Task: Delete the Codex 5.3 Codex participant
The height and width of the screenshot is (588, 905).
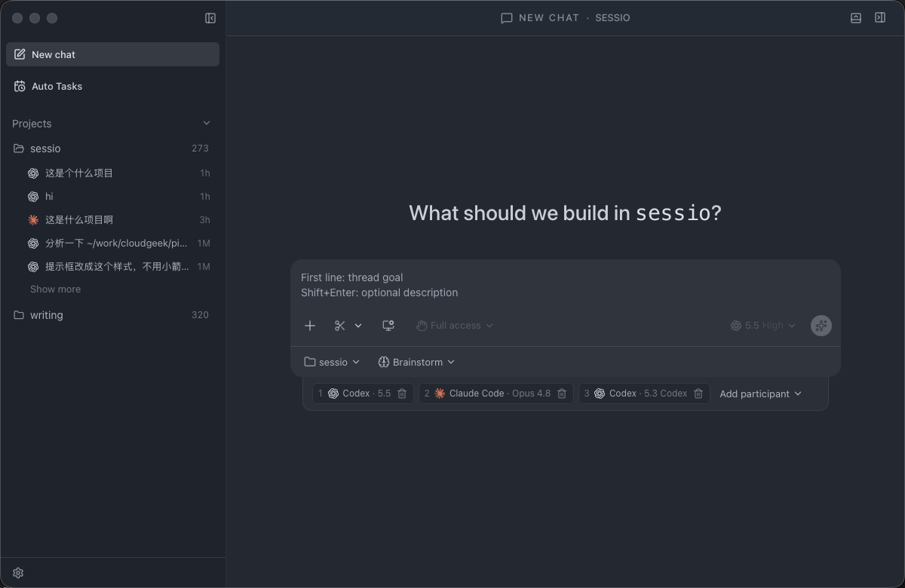Action: (698, 394)
